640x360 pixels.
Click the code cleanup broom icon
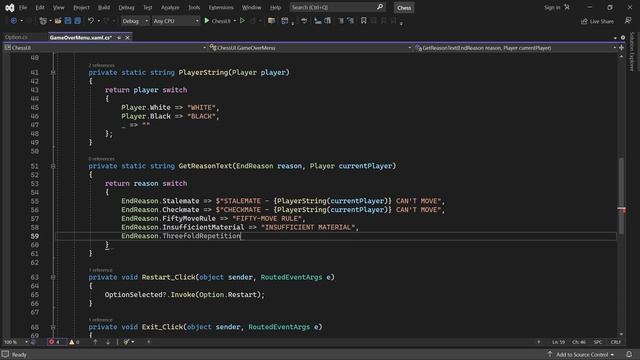[127, 342]
